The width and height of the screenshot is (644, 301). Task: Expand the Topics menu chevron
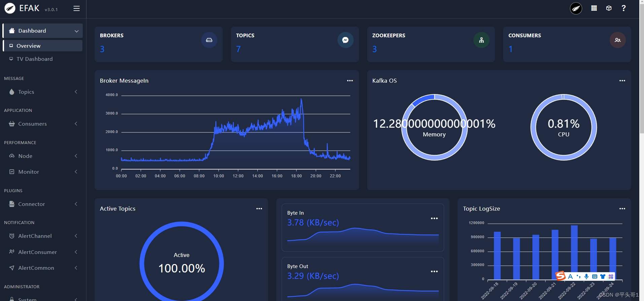tap(76, 92)
